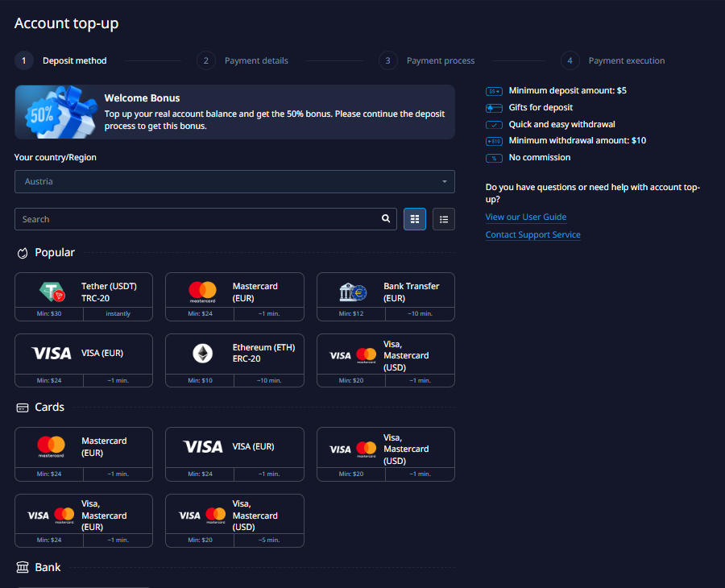Click the Visa, Mastercard (EUR) card logos

point(51,516)
